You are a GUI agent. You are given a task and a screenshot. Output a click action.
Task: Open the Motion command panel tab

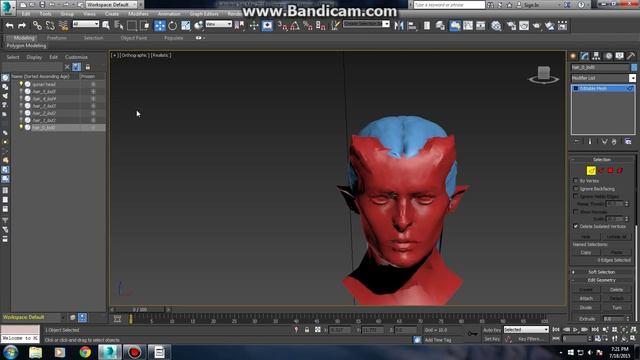608,56
